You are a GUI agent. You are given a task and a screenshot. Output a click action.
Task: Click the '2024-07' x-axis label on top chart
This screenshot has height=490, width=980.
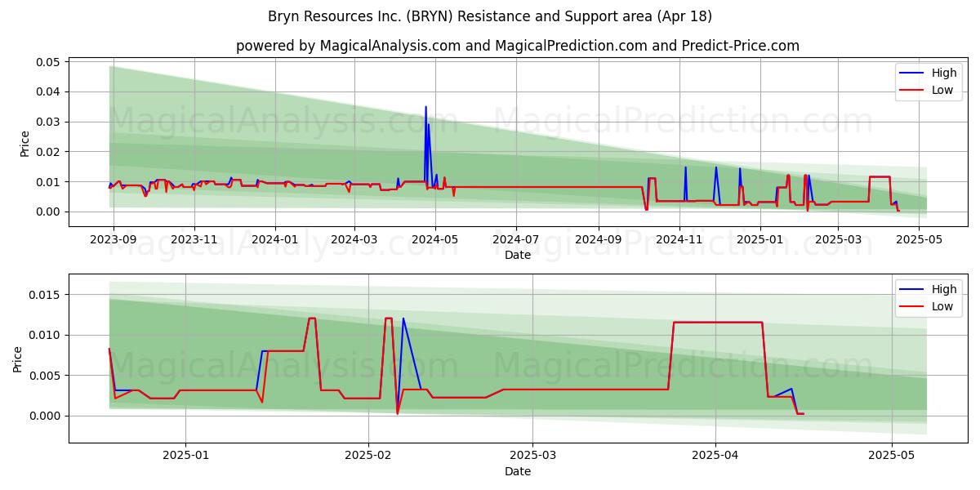(x=516, y=240)
